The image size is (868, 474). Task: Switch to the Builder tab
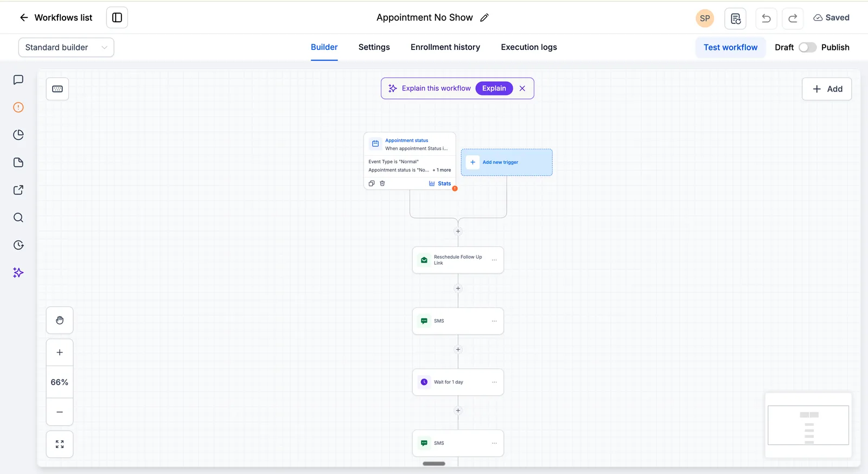(x=324, y=47)
